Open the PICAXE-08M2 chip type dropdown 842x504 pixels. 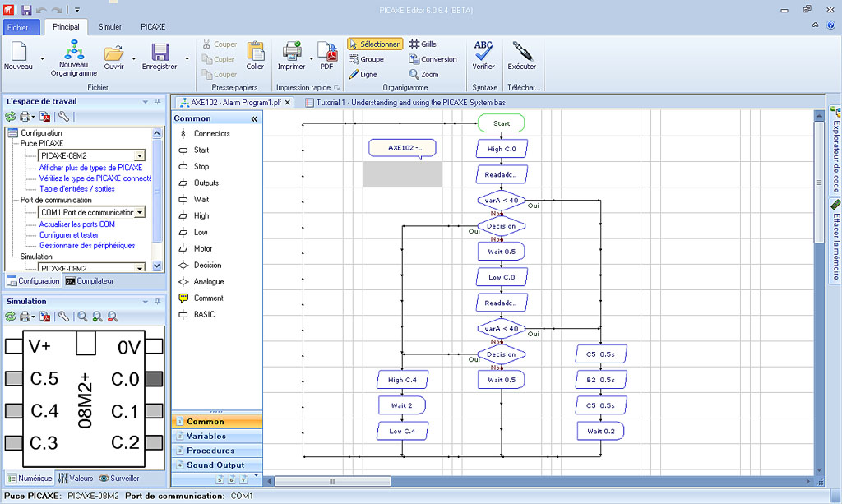click(140, 155)
